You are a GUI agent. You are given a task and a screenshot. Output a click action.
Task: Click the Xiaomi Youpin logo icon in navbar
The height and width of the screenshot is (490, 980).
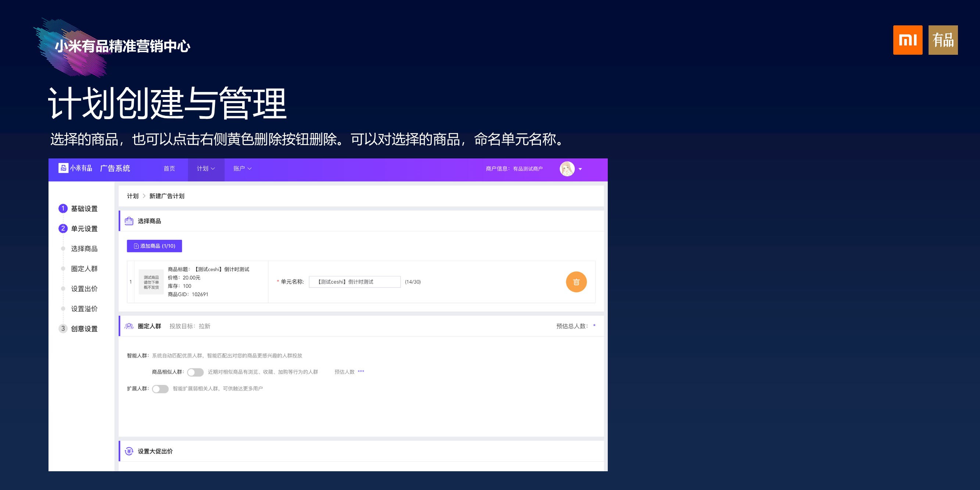tap(63, 168)
